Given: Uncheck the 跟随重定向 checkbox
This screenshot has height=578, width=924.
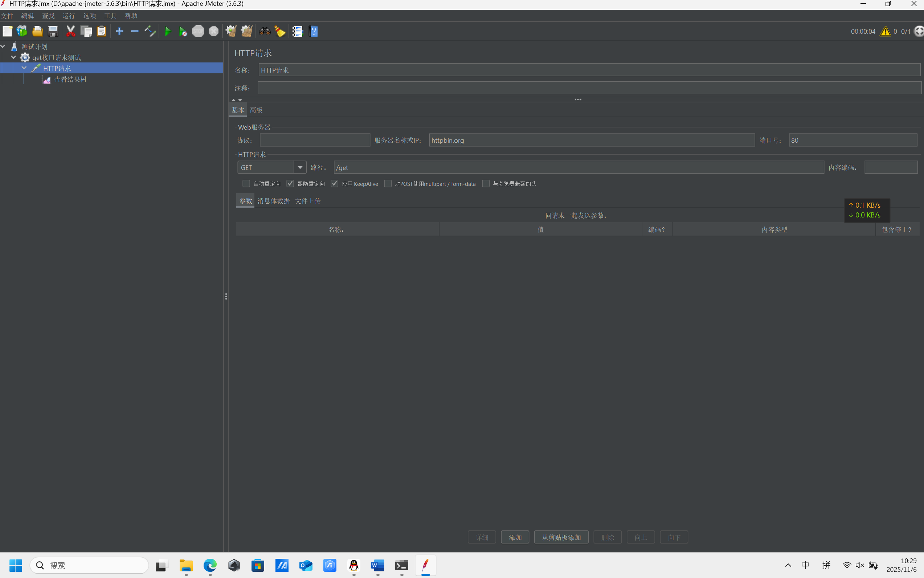Looking at the screenshot, I should point(290,184).
